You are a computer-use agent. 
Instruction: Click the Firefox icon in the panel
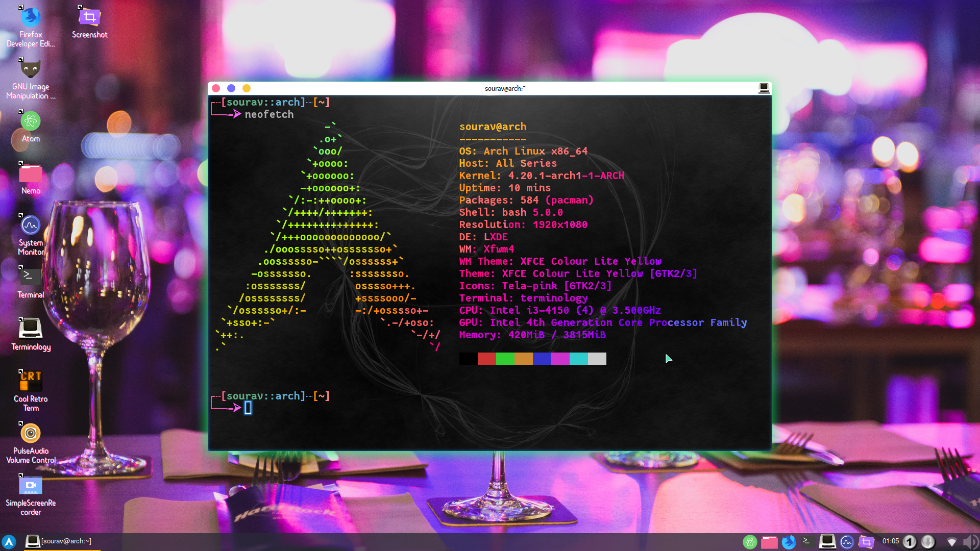(789, 542)
